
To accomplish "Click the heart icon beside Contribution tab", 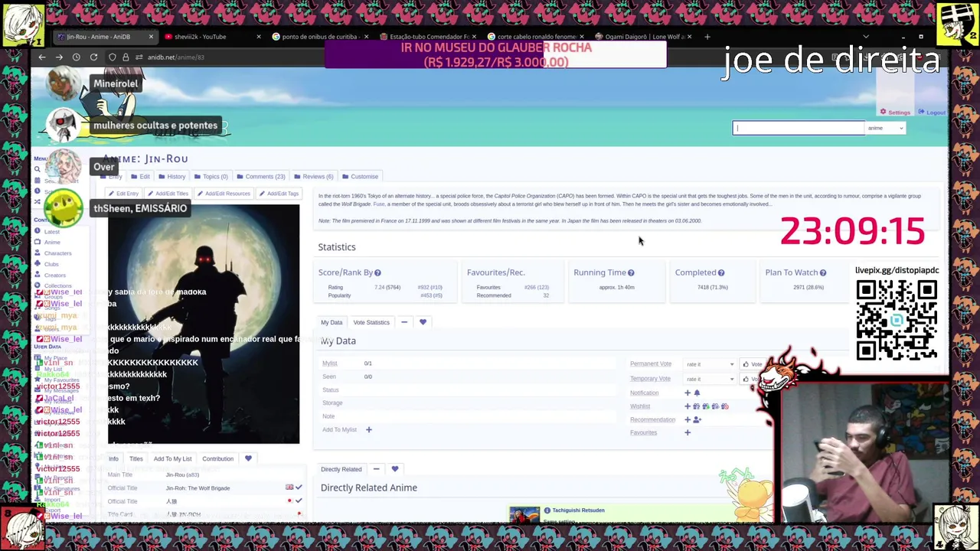I will (x=248, y=459).
